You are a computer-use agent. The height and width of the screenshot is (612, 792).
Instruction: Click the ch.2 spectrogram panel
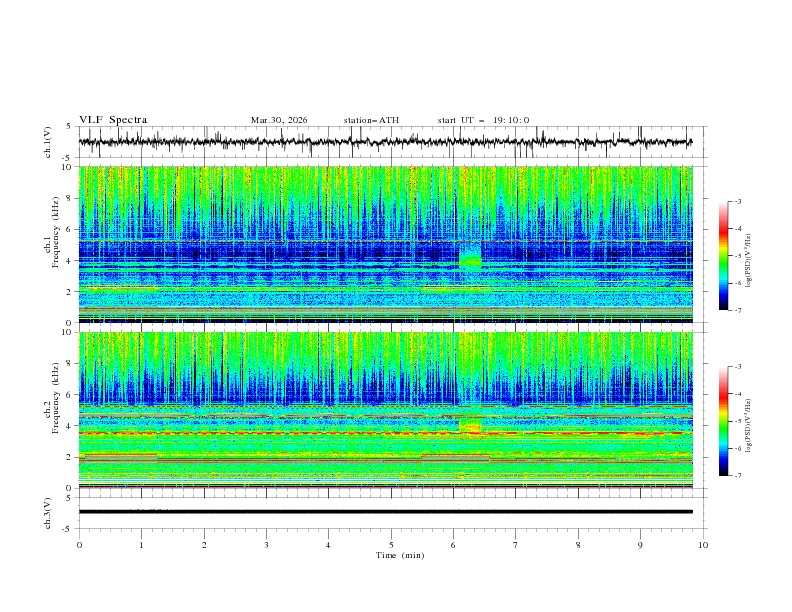pos(386,410)
